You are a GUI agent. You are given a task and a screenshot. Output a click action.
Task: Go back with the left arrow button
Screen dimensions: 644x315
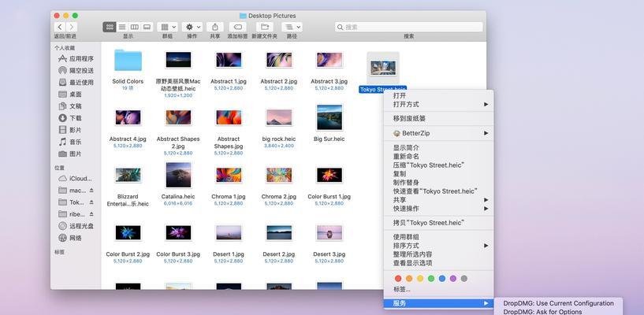click(60, 27)
